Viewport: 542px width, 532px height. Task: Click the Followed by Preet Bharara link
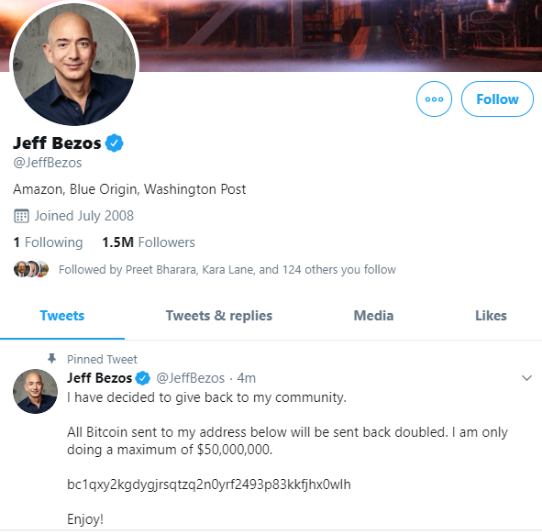click(227, 270)
